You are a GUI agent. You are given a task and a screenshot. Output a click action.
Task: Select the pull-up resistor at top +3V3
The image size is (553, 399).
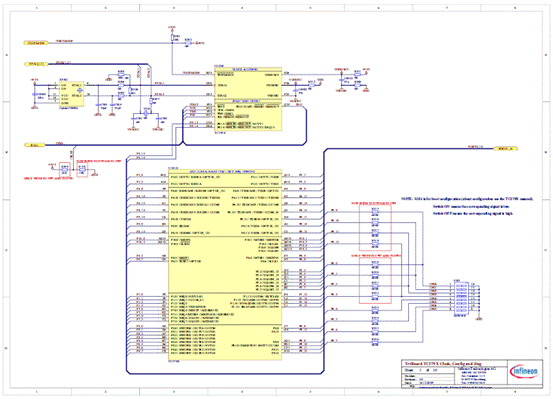[x=172, y=37]
